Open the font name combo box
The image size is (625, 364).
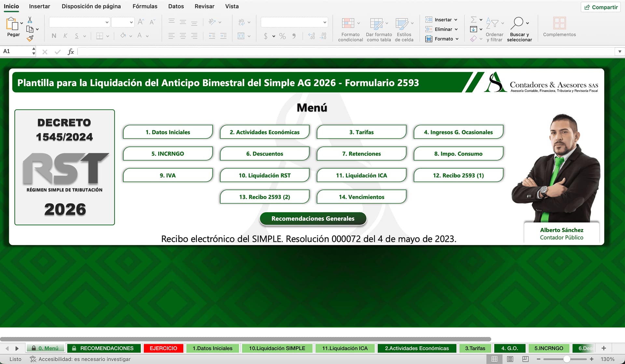[x=79, y=22]
